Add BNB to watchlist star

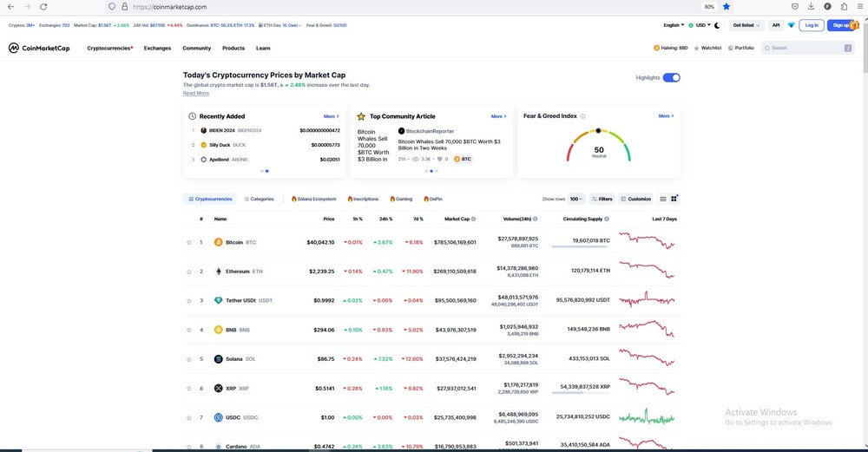point(188,331)
